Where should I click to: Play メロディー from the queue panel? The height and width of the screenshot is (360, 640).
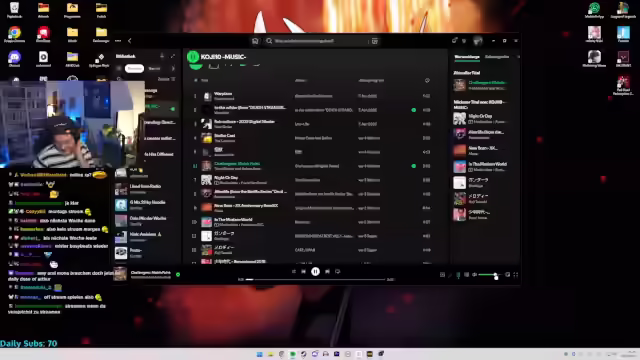point(484,198)
